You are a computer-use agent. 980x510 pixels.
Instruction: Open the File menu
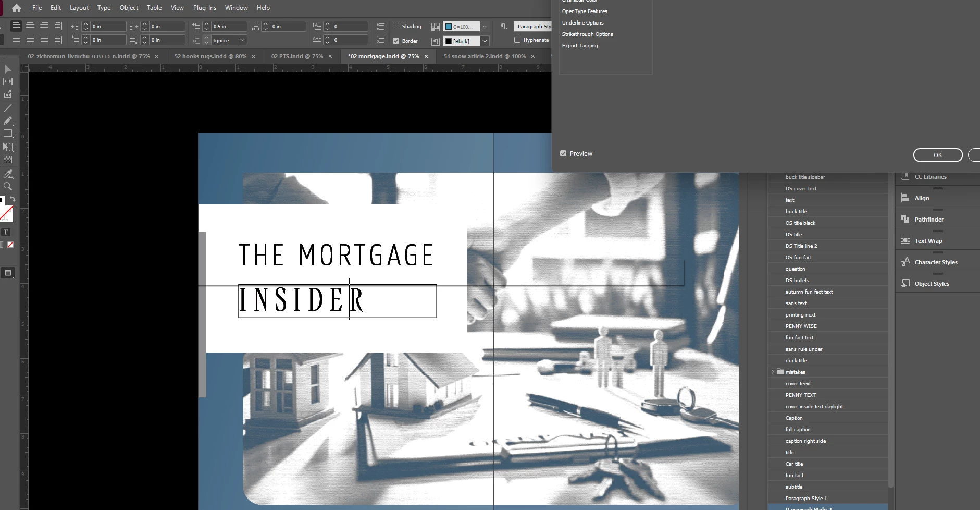click(37, 8)
